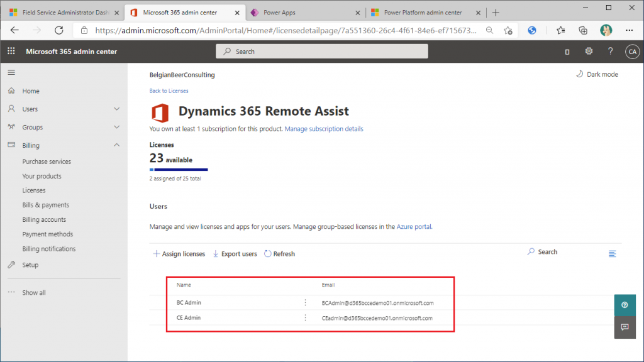644x362 pixels.
Task: Open the browser zoom magnifier icon
Action: click(489, 30)
